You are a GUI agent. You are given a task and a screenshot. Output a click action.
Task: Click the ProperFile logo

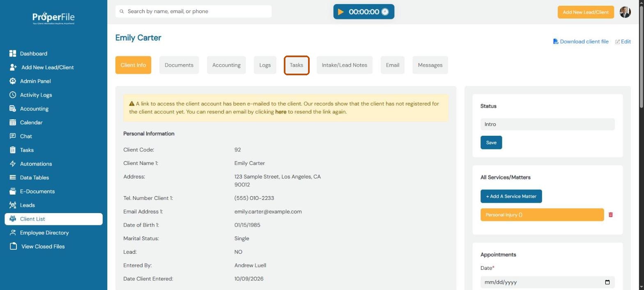coord(53,18)
